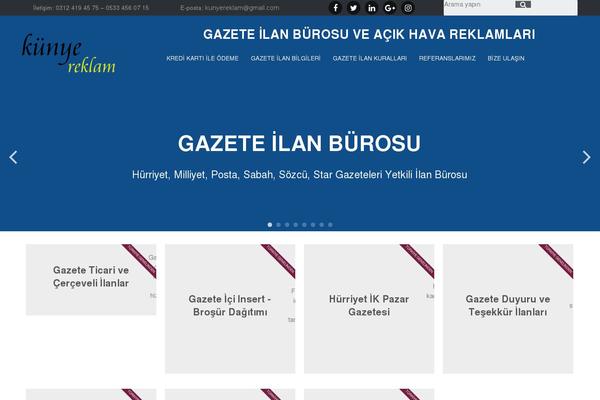
Task: Click the künye reklam logo
Action: point(69,53)
